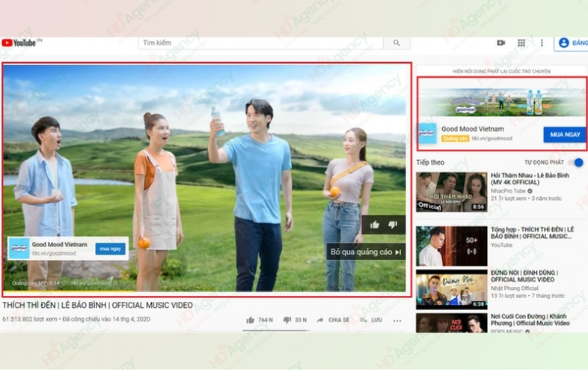The image size is (588, 370).
Task: Click the yellow Quảng cáo badge
Action: point(456,139)
